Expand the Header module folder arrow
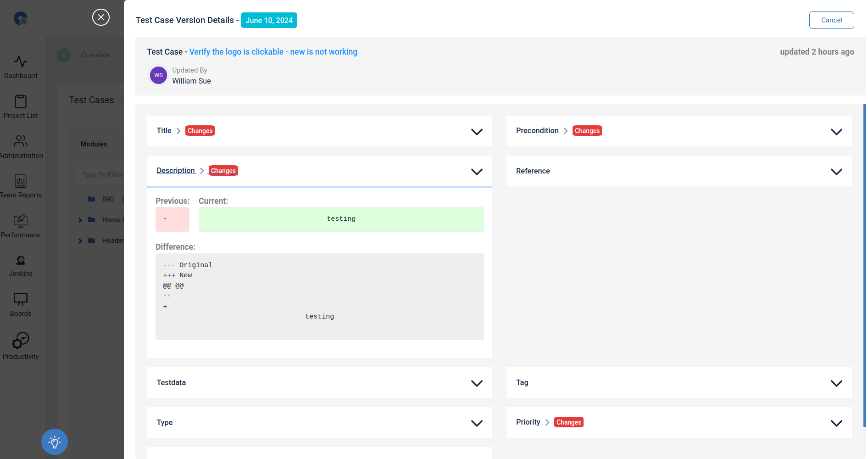This screenshot has height=459, width=868. click(80, 241)
